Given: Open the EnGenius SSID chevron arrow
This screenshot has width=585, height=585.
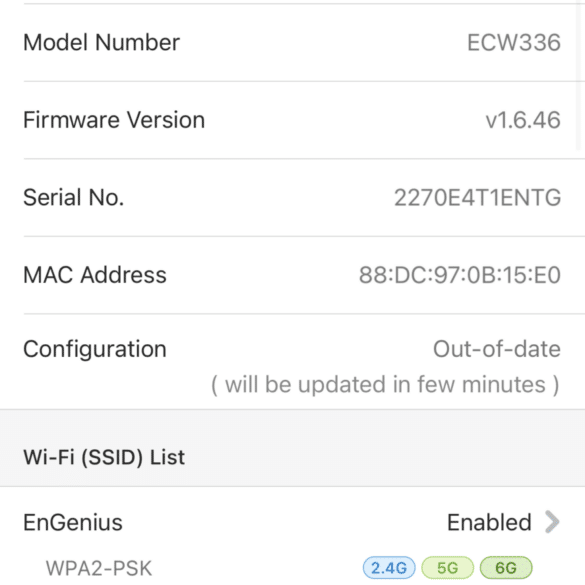Looking at the screenshot, I should tap(552, 522).
